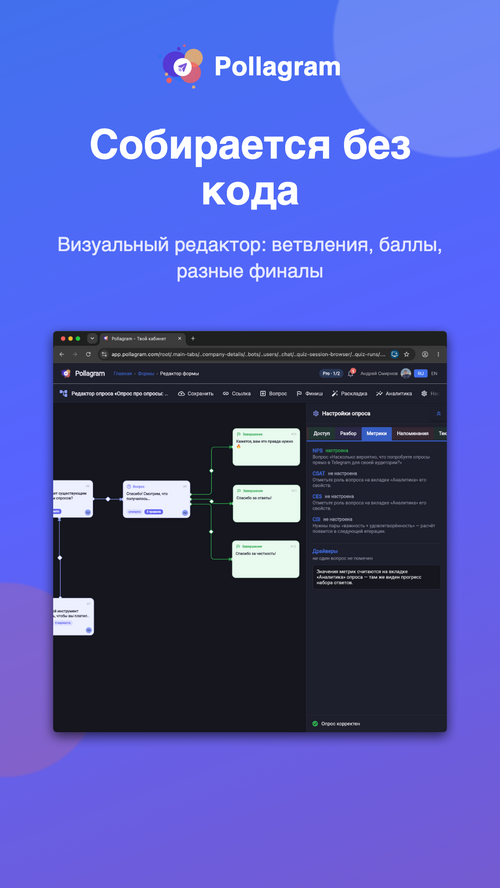Click the flag icon on 'Спасибо за честность!' node

(238, 547)
